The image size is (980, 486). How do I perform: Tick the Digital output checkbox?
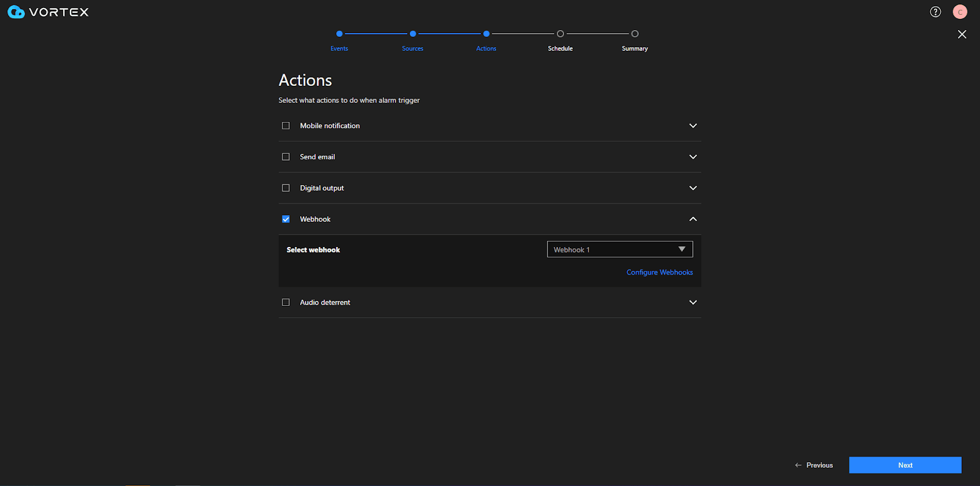pyautogui.click(x=286, y=188)
